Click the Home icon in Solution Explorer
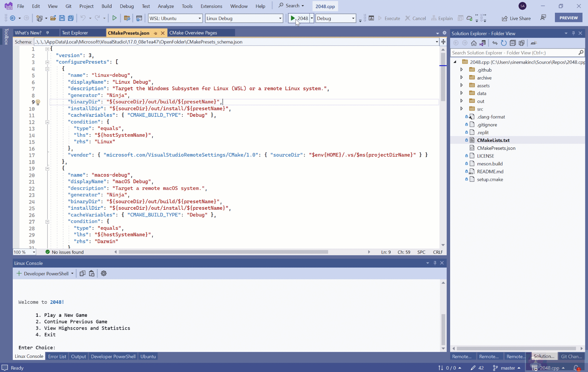This screenshot has width=588, height=372. click(474, 43)
